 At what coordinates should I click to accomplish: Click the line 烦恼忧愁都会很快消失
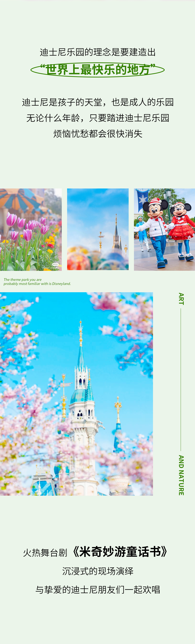[x=98, y=134]
